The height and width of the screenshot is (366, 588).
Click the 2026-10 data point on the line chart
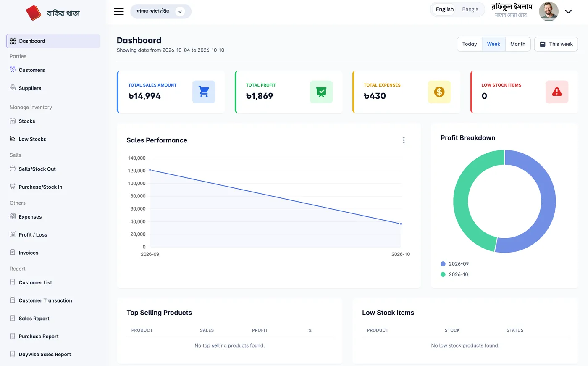(401, 224)
